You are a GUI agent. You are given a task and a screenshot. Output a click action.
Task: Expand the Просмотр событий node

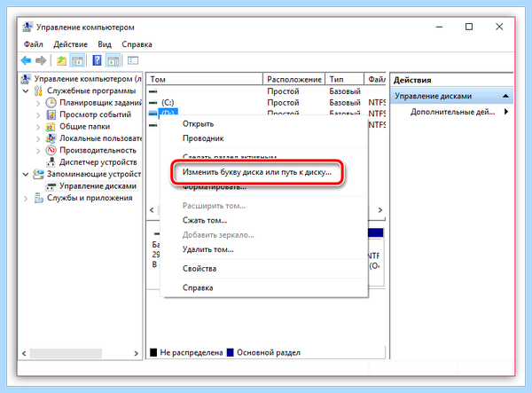38,114
